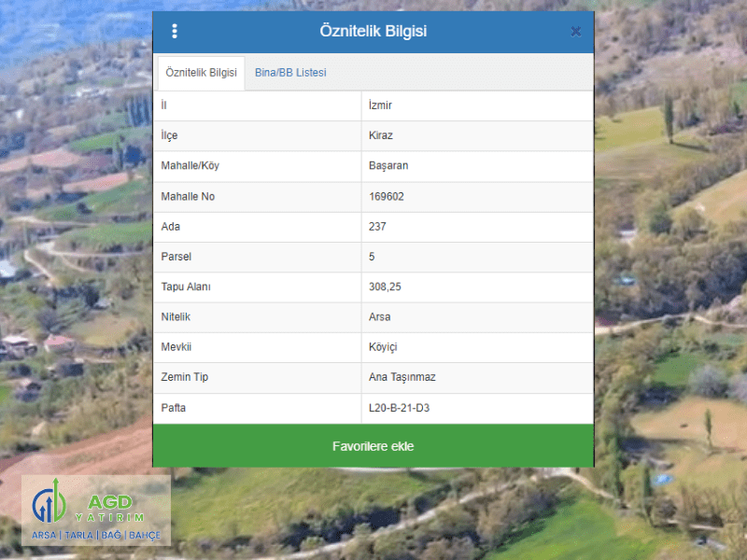The height and width of the screenshot is (560, 747).
Task: Switch to the Öznitelik Bilgisi tab
Action: pos(201,73)
